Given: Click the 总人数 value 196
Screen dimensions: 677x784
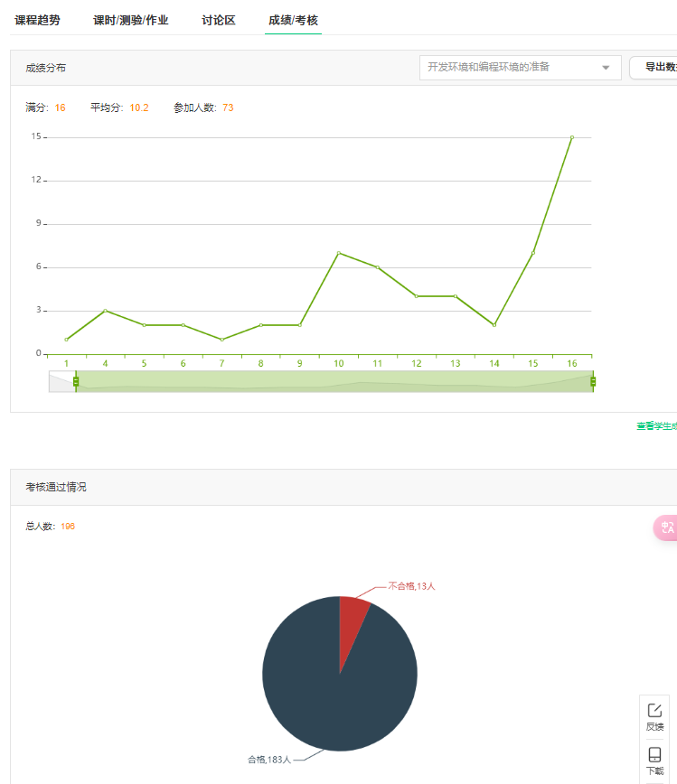Looking at the screenshot, I should tap(68, 527).
